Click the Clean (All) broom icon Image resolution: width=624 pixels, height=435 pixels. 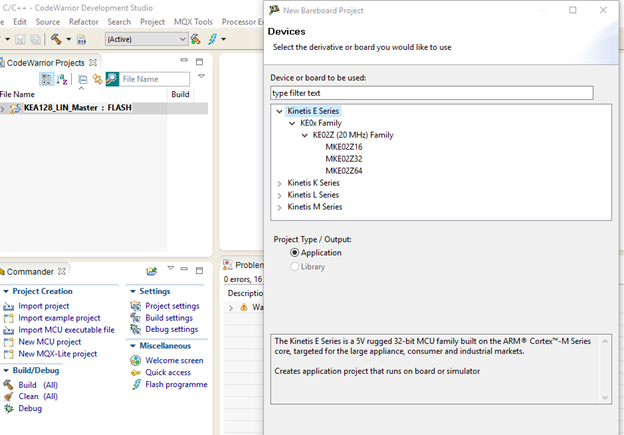8,396
